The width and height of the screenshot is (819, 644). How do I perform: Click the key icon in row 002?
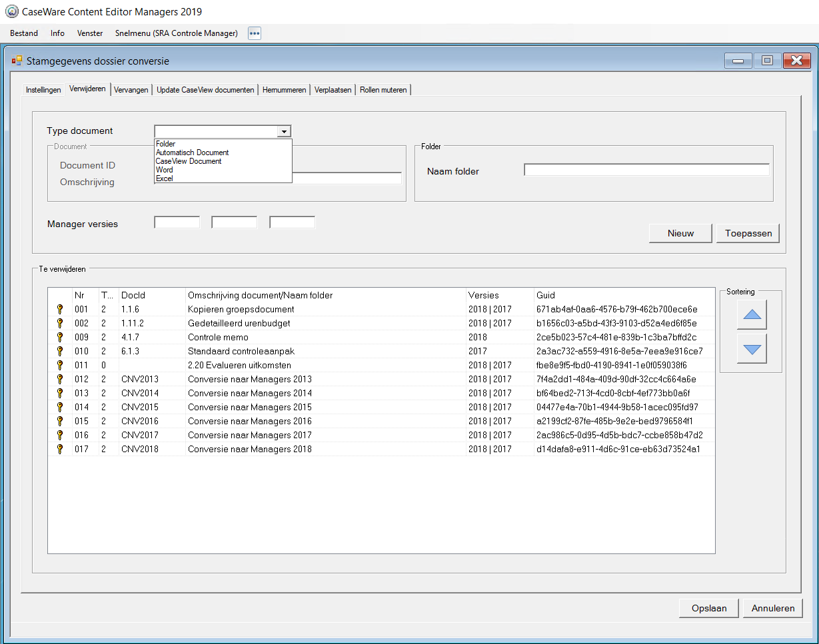[x=59, y=323]
